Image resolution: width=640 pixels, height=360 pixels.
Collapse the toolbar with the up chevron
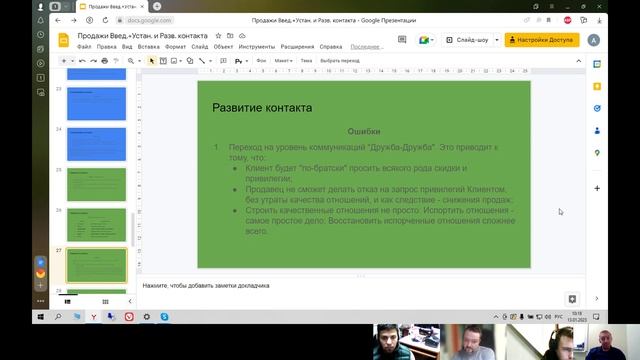click(578, 61)
